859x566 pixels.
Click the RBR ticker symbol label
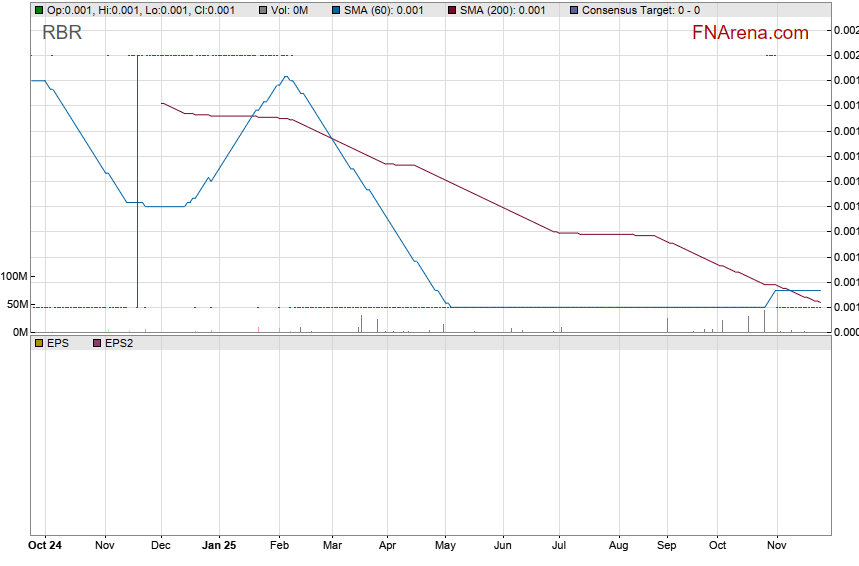coord(62,33)
